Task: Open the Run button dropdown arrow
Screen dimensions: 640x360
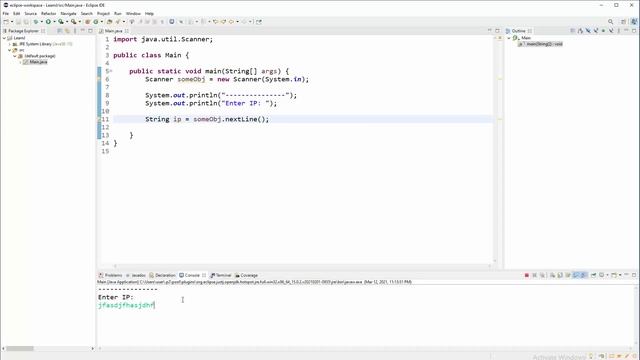Action: click(54, 22)
